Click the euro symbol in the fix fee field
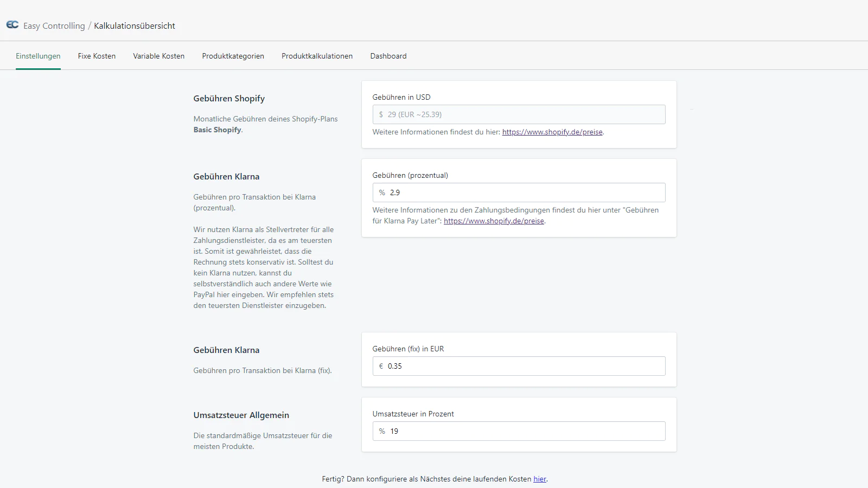The image size is (868, 488). [x=381, y=366]
